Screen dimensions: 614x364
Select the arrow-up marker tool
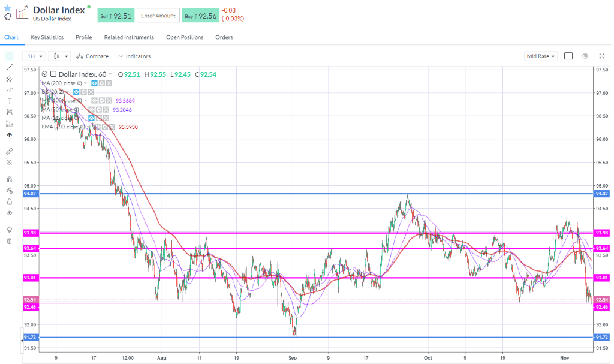coord(10,135)
